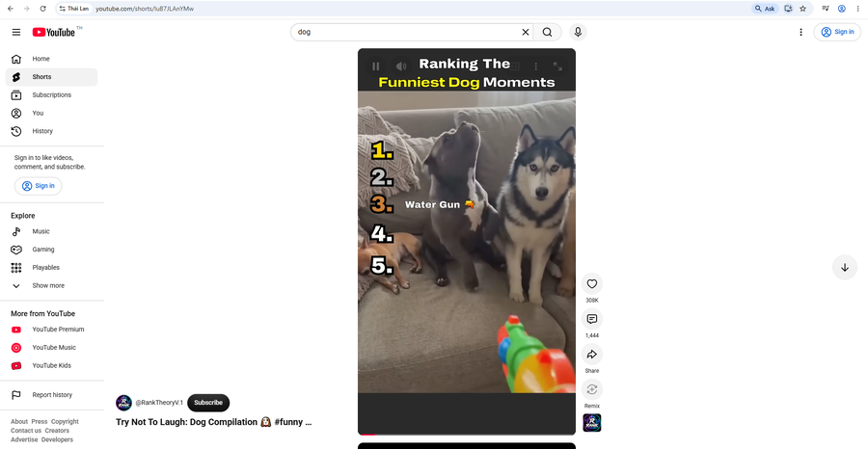The height and width of the screenshot is (449, 868).
Task: Click the Ask button in address bar
Action: 765,9
